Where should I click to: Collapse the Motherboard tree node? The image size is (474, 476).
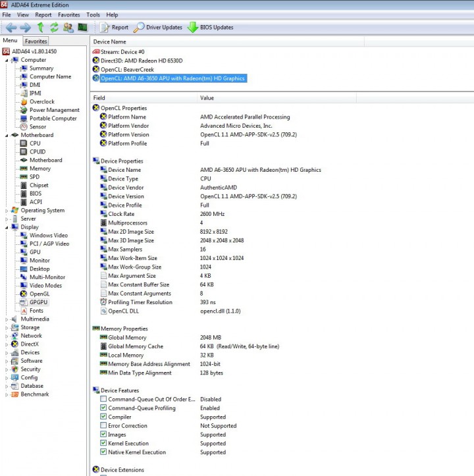(x=7, y=136)
